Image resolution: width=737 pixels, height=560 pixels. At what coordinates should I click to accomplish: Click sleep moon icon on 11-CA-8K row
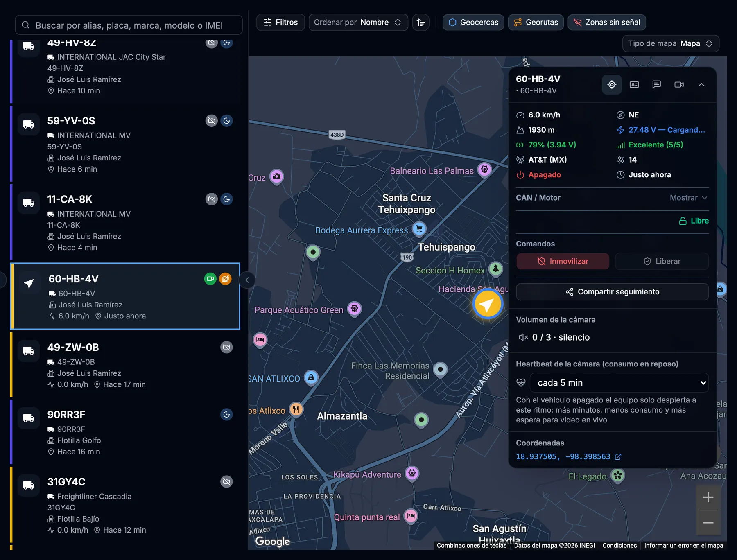tap(226, 199)
